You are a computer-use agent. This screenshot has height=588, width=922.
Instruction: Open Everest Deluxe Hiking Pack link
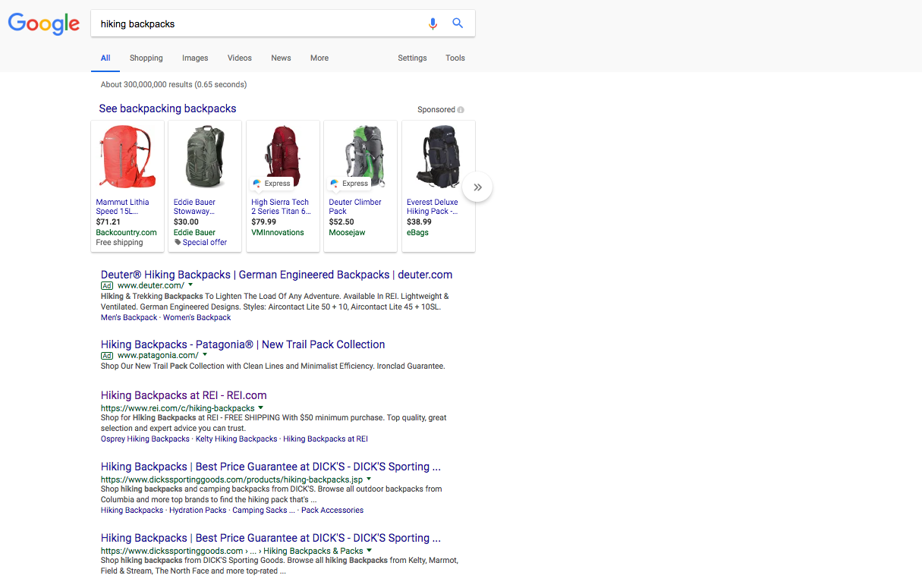(433, 207)
